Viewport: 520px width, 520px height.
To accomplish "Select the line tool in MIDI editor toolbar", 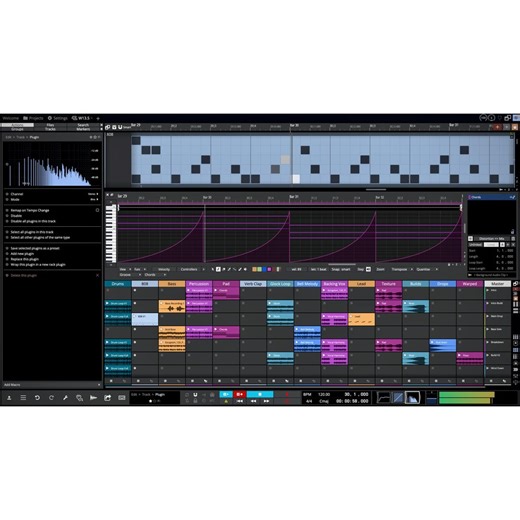I will tap(234, 269).
